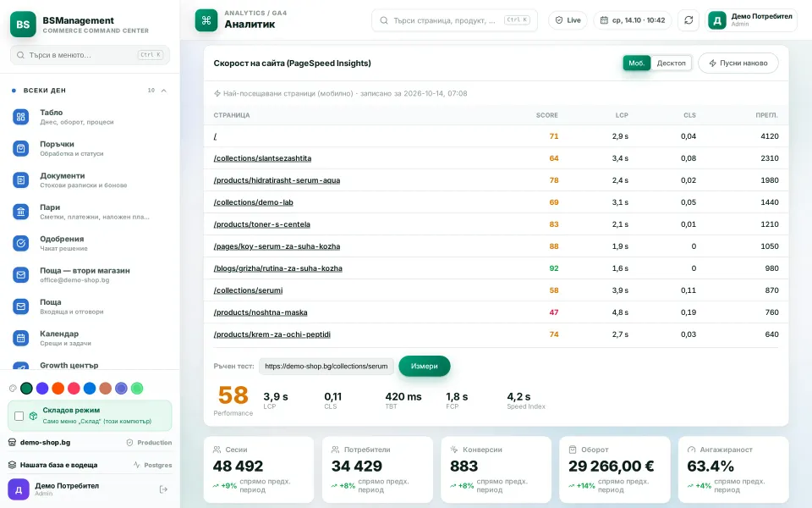Collapse the ВСЕКИ ДЕН section chevron
The height and width of the screenshot is (508, 812).
[x=163, y=91]
